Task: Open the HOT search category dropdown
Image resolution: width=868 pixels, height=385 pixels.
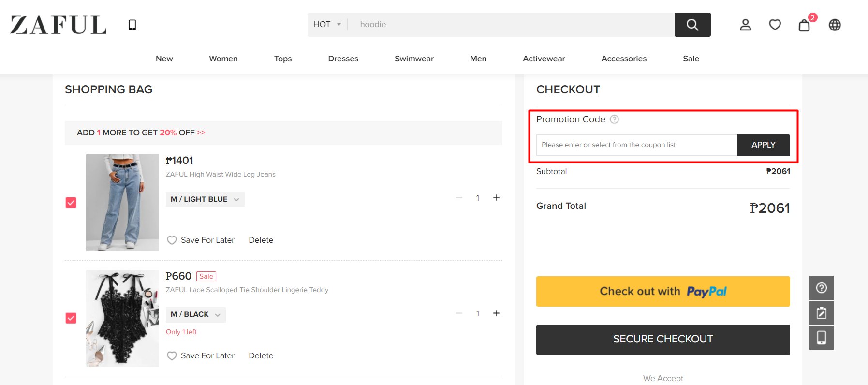Action: pos(327,24)
